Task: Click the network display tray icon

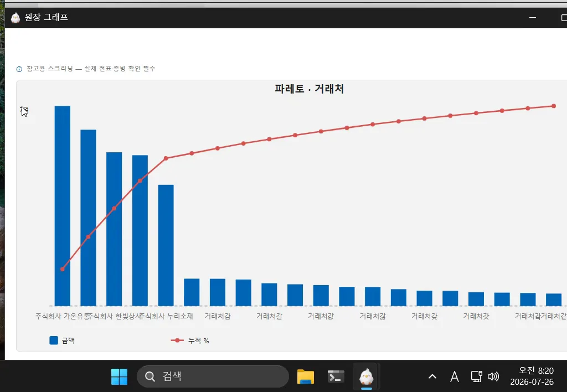Action: point(476,377)
